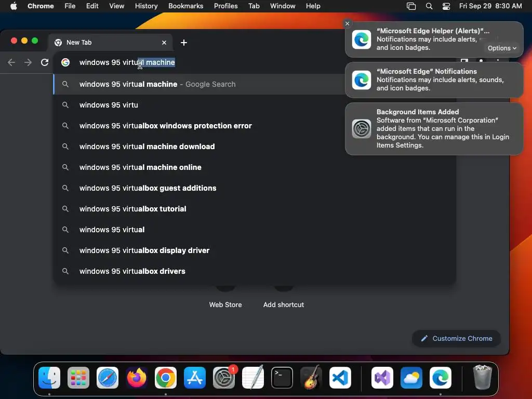The width and height of the screenshot is (532, 399).
Task: Open a new tab with plus button
Action: 183,43
